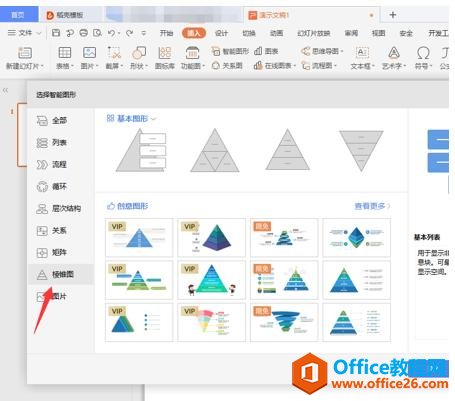
Task: Expand the 形状 dropdown arrow
Action: coord(146,66)
